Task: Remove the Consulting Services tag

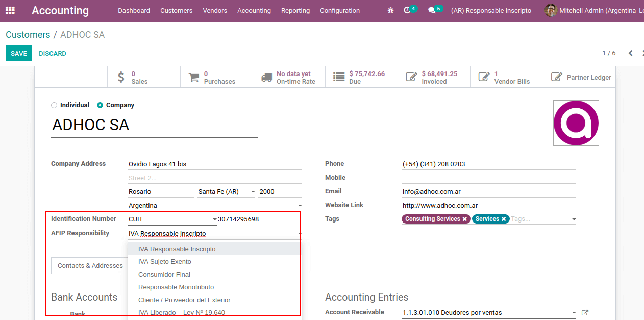Action: click(464, 219)
